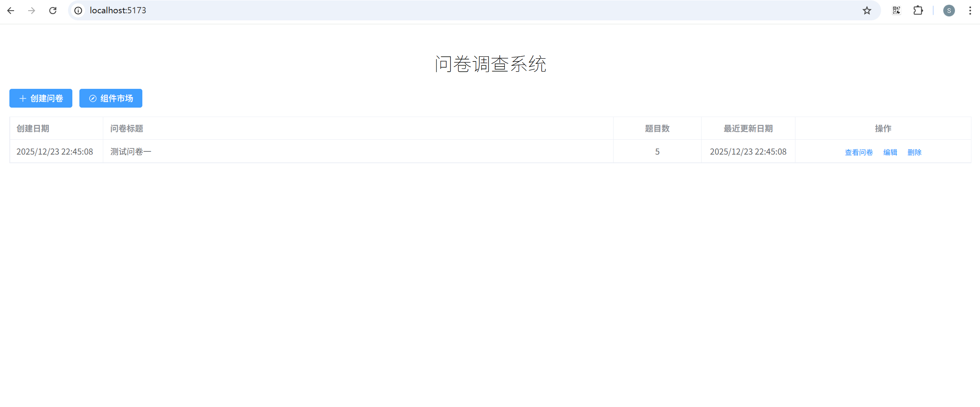Click the 查看问卷 link

859,152
